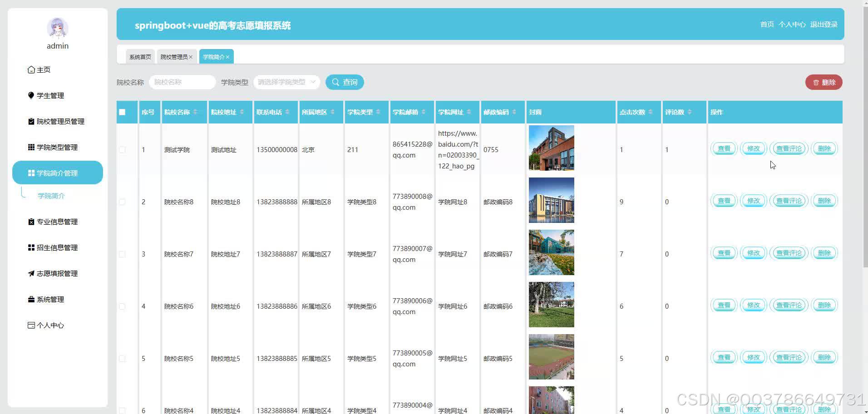
Task: Click 查看评论 for 测试学院 row
Action: (x=789, y=148)
